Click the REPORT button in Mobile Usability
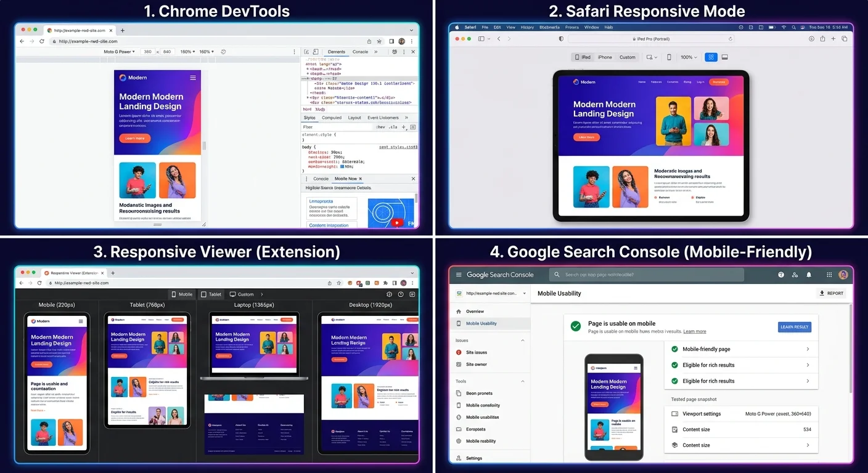This screenshot has width=868, height=473. 832,293
